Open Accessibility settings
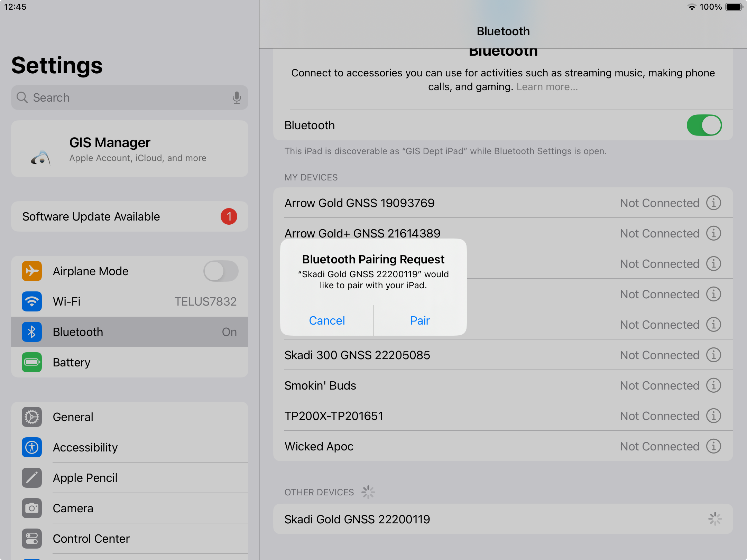Image resolution: width=747 pixels, height=560 pixels. pos(130,447)
